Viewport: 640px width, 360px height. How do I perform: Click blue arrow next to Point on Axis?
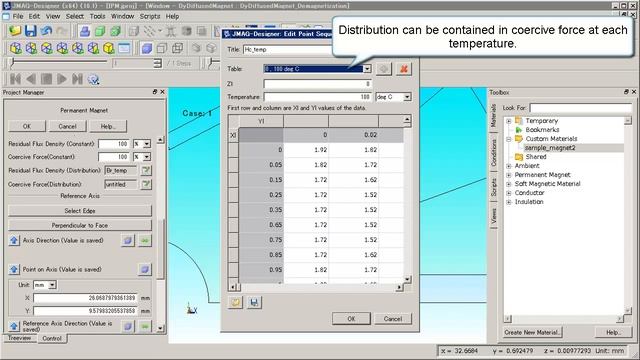(x=14, y=269)
